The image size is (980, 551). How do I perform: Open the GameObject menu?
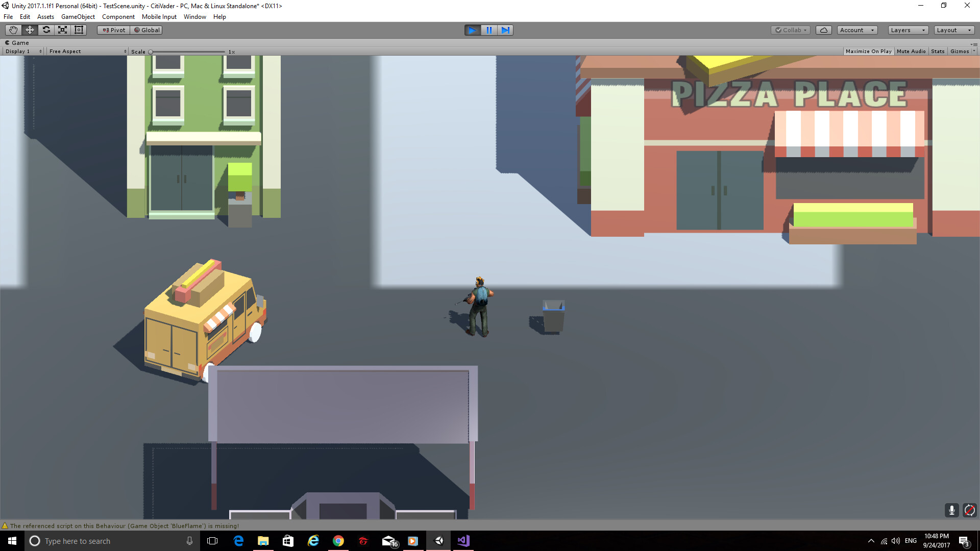[78, 17]
